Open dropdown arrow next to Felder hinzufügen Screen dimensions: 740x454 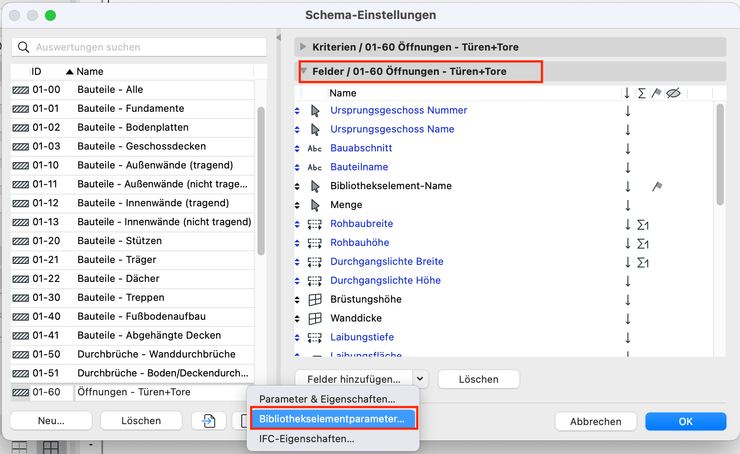coord(420,379)
